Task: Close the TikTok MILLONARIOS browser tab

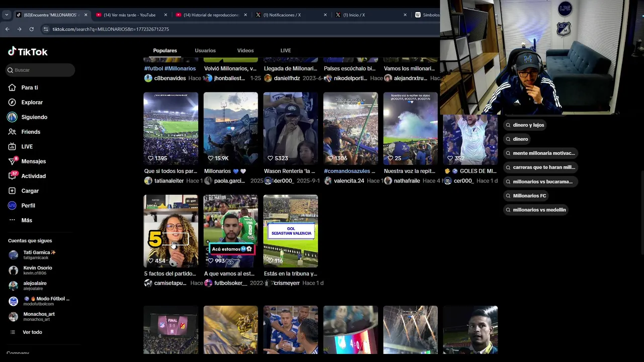Action: [86, 15]
